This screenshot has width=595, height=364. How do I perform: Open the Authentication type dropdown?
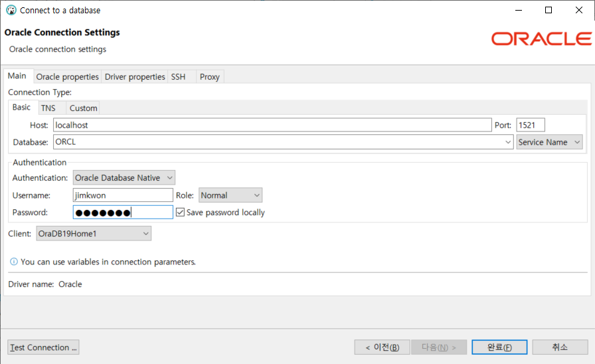pos(124,177)
